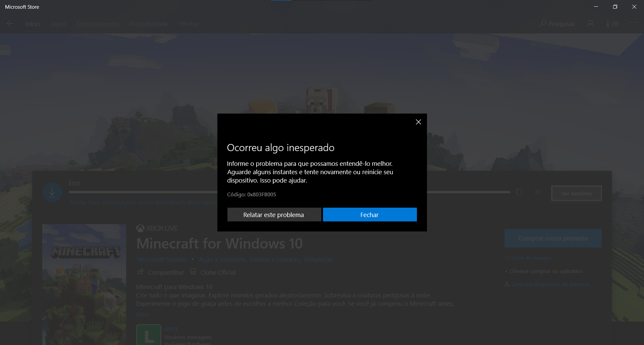Click the Compartilhar share icon
The width and height of the screenshot is (644, 345).
[141, 272]
